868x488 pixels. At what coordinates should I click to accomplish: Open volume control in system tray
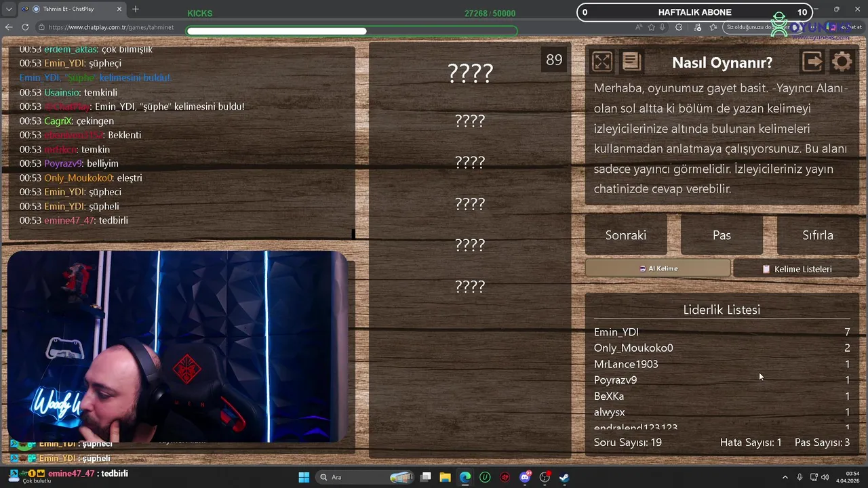pyautogui.click(x=826, y=477)
